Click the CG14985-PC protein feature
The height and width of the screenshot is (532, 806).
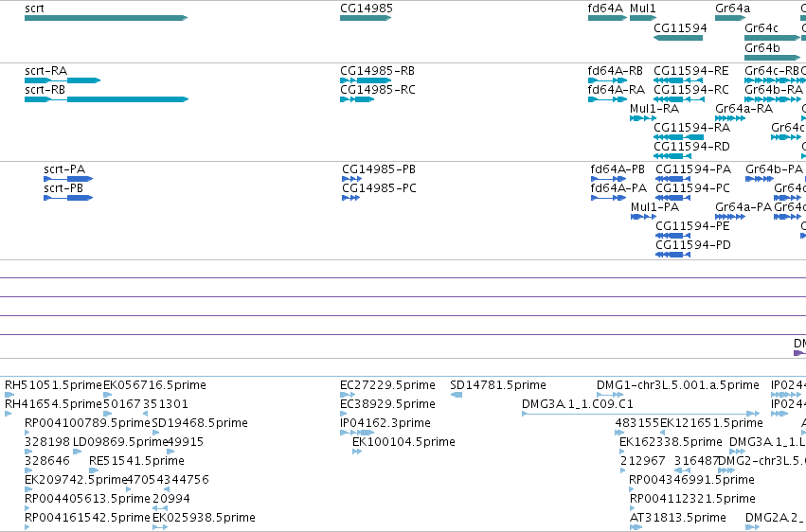pos(350,198)
